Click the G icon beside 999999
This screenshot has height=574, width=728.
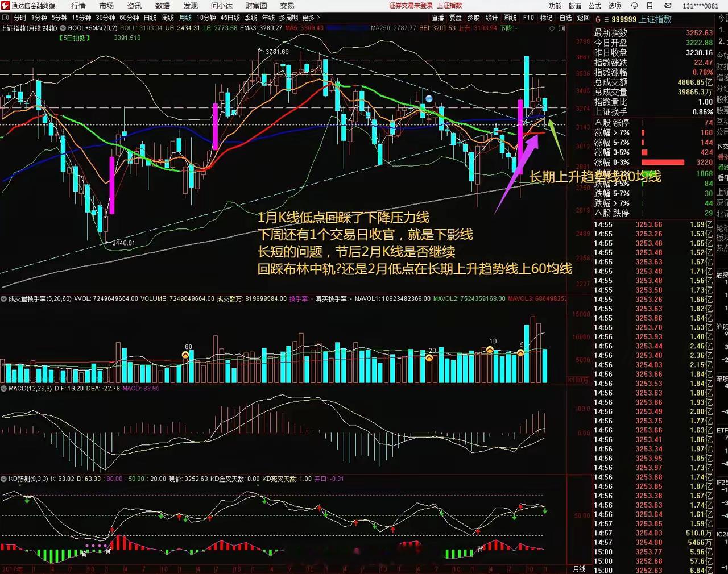click(598, 19)
